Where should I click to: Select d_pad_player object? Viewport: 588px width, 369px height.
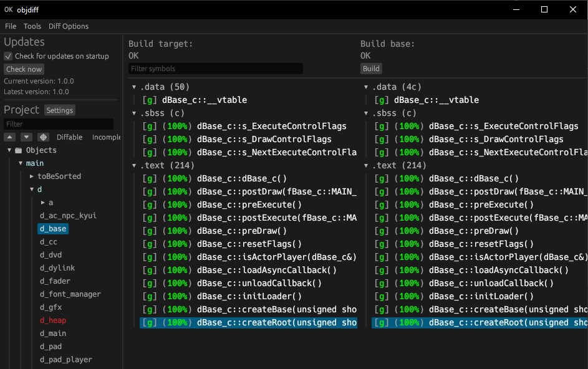tap(66, 360)
